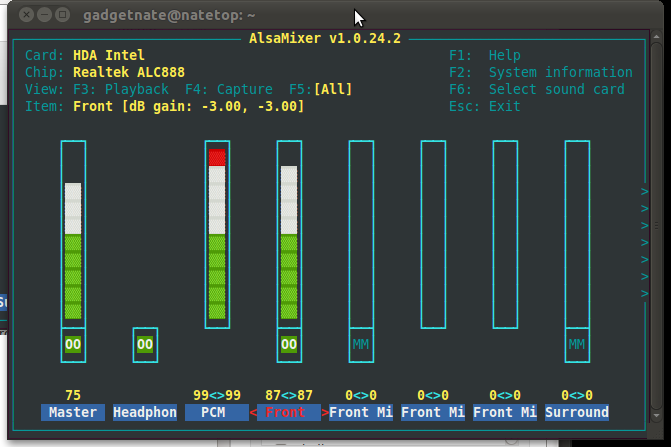The image size is (671, 447).
Task: Switch to F4 Capture view
Action: point(229,89)
